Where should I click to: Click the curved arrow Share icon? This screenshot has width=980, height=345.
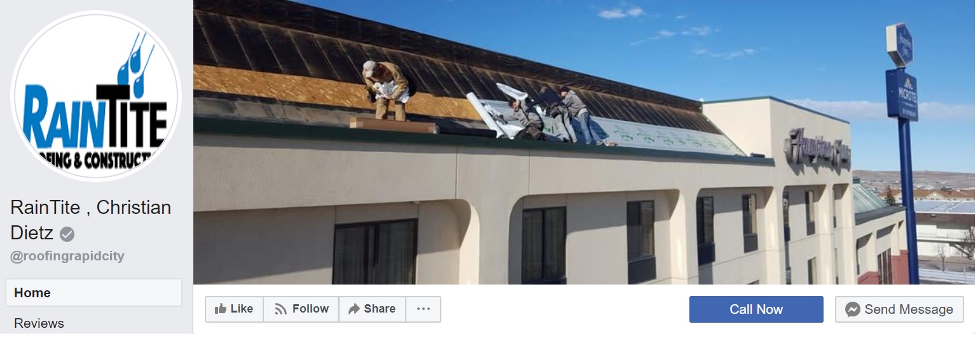point(354,309)
